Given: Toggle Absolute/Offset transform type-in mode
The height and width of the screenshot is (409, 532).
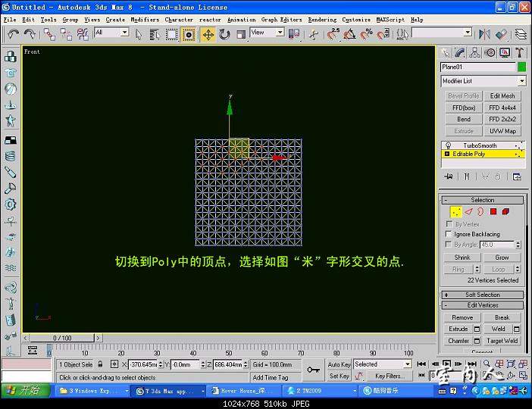Looking at the screenshot, I should [114, 364].
